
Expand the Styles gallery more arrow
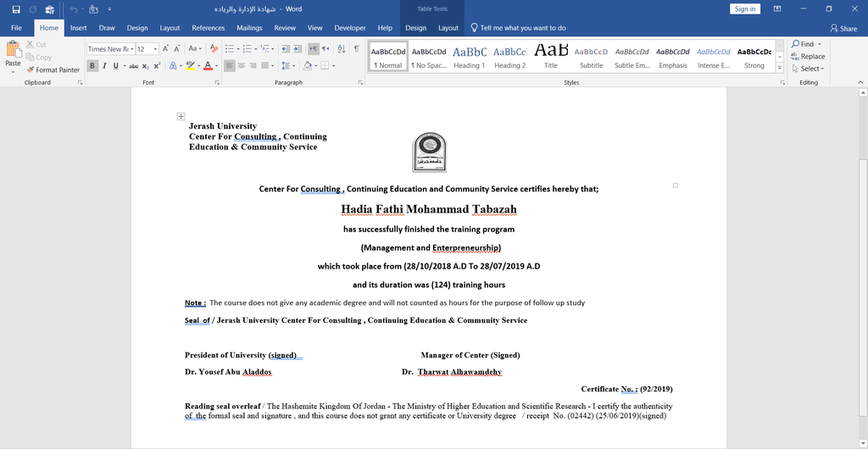[780, 68]
